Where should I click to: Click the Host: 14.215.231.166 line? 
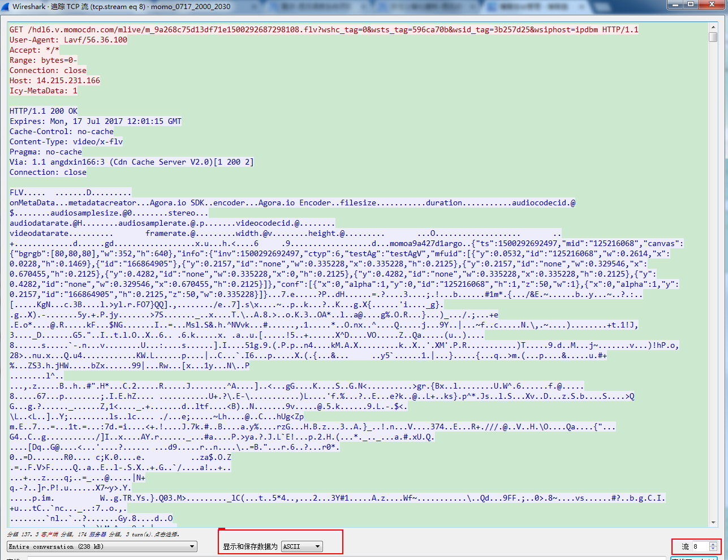(55, 80)
